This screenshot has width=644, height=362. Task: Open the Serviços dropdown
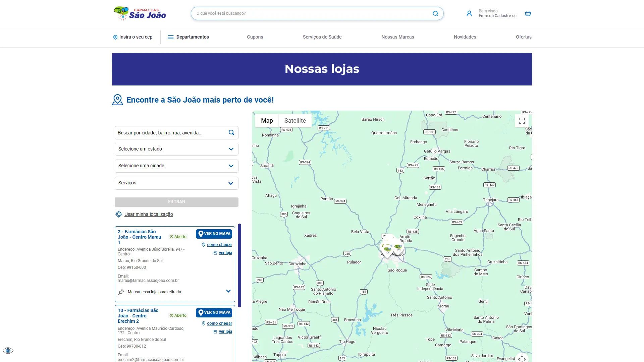tap(176, 183)
